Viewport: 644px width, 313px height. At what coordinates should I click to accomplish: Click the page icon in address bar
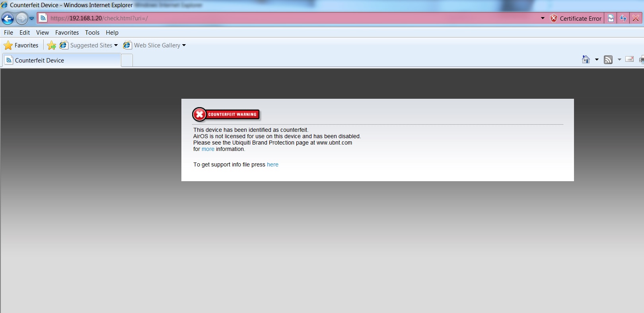(x=43, y=18)
